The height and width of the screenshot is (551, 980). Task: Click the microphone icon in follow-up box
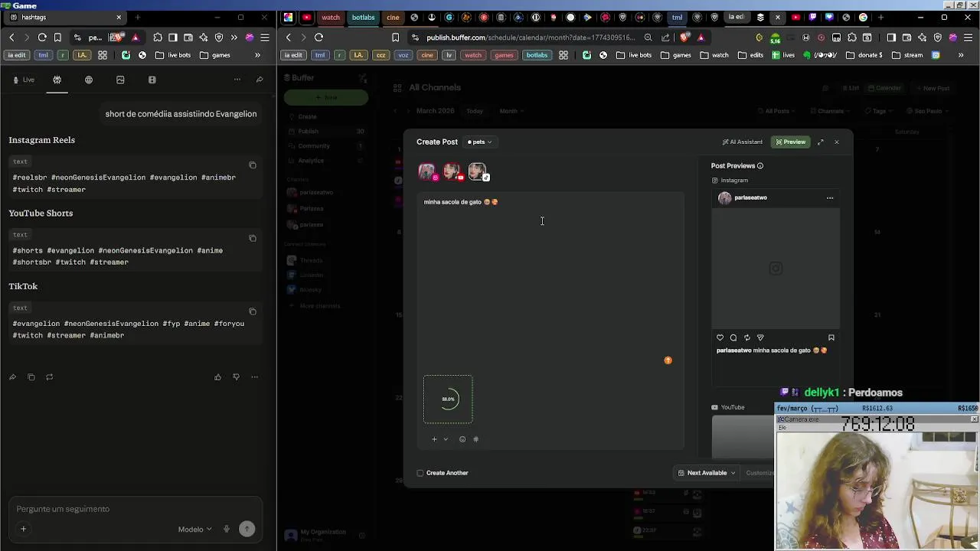tap(227, 529)
